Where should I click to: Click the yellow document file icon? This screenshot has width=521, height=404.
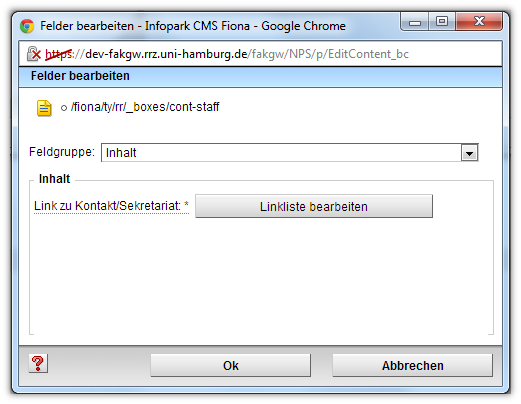click(x=44, y=108)
